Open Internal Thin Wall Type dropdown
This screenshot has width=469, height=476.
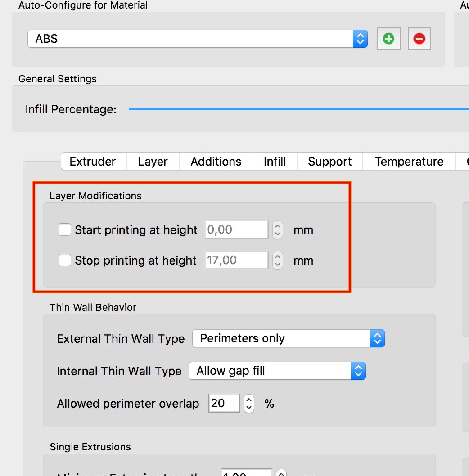[277, 371]
